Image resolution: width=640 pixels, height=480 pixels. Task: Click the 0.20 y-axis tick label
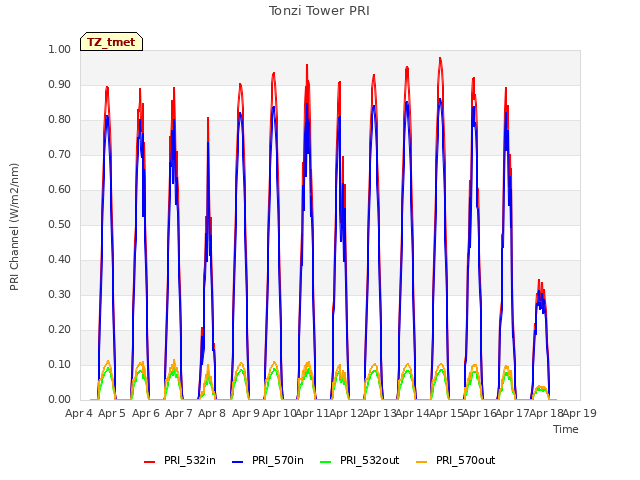point(60,329)
